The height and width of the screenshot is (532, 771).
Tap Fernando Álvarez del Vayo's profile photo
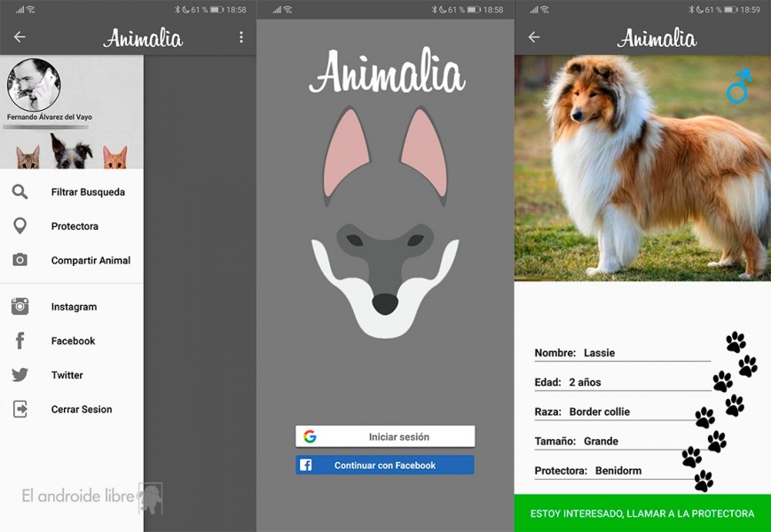(x=35, y=86)
